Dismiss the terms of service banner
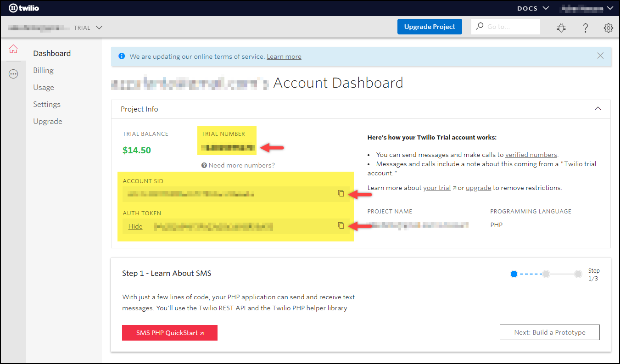The image size is (620, 364). tap(600, 56)
